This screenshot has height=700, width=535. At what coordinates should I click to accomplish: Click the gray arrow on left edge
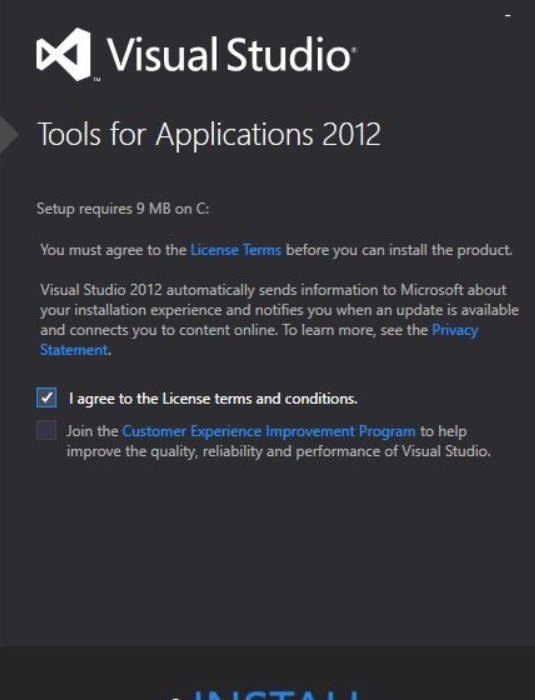(x=9, y=134)
